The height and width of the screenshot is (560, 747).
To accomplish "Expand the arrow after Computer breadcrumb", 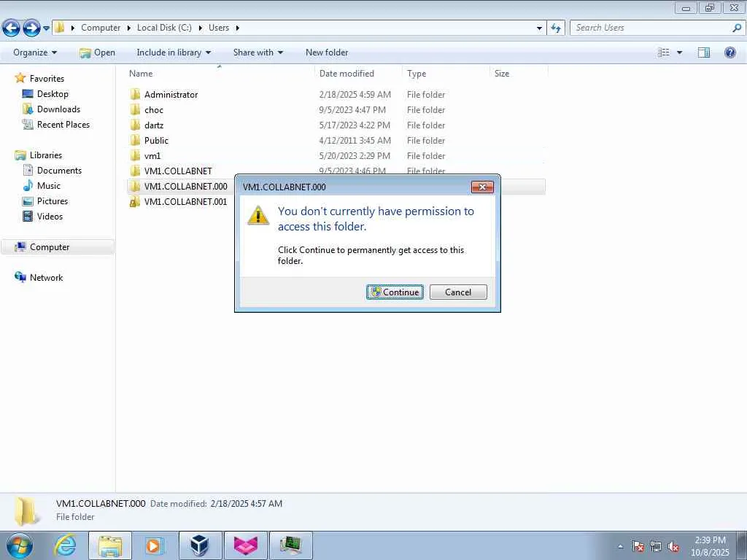I will pyautogui.click(x=128, y=28).
